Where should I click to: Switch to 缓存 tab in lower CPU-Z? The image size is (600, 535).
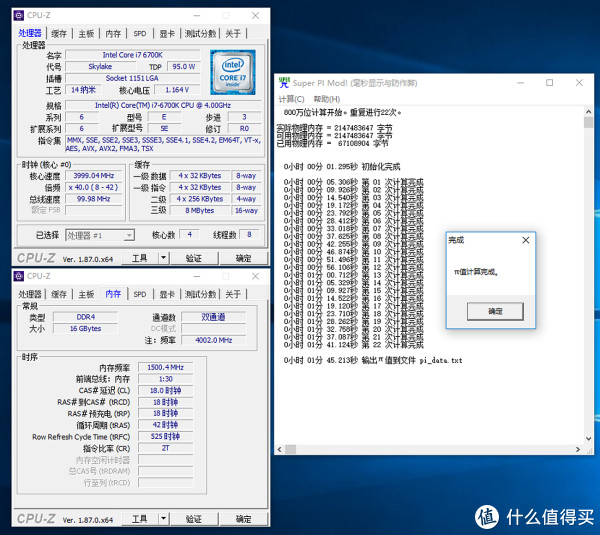(59, 294)
